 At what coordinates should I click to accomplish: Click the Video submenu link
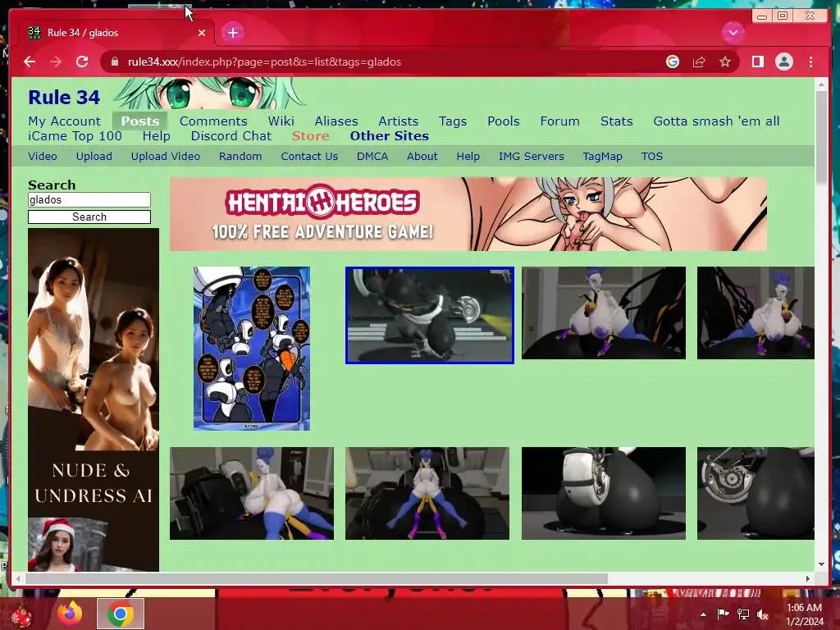point(43,157)
